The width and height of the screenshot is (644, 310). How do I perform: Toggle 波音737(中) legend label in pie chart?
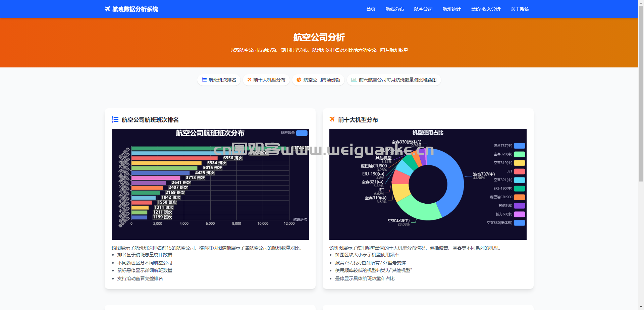coord(502,146)
